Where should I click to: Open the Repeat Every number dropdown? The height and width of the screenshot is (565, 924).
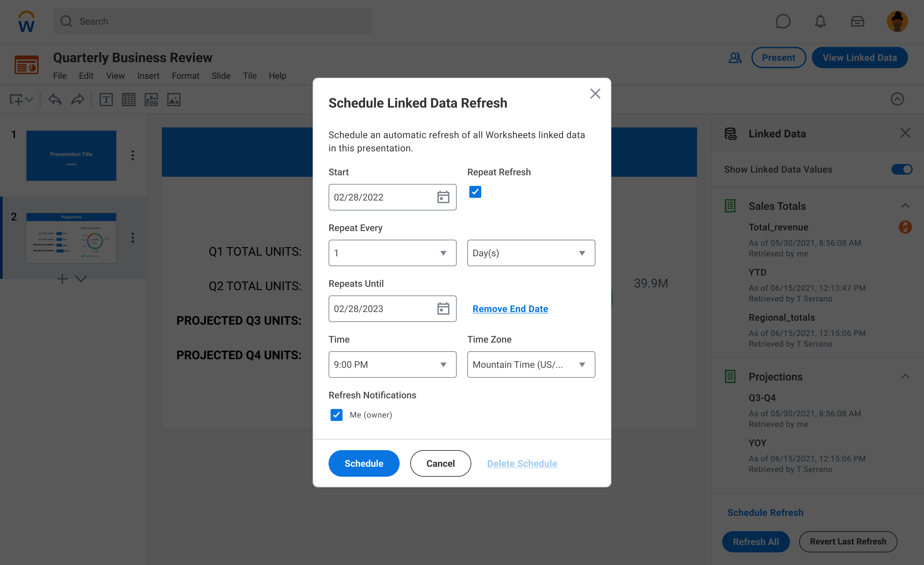click(x=392, y=253)
